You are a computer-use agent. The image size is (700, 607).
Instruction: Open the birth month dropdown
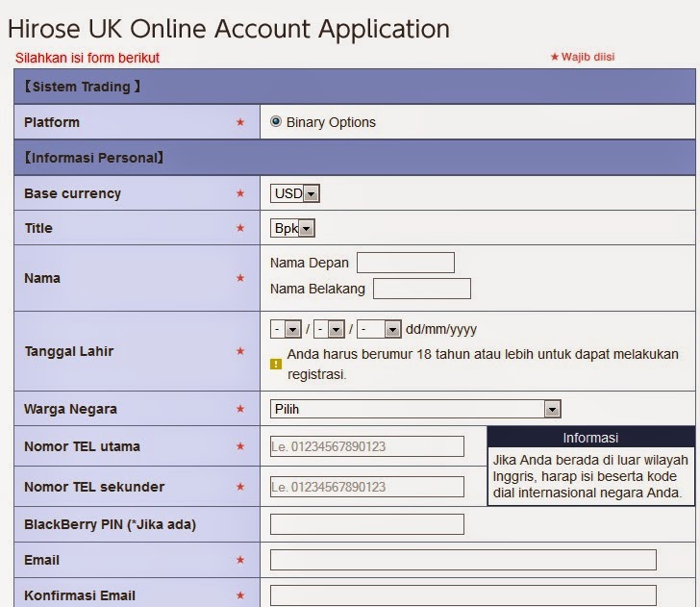click(x=329, y=329)
